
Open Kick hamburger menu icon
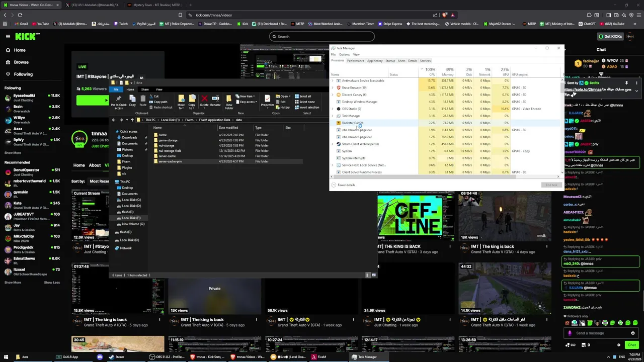(x=8, y=36)
